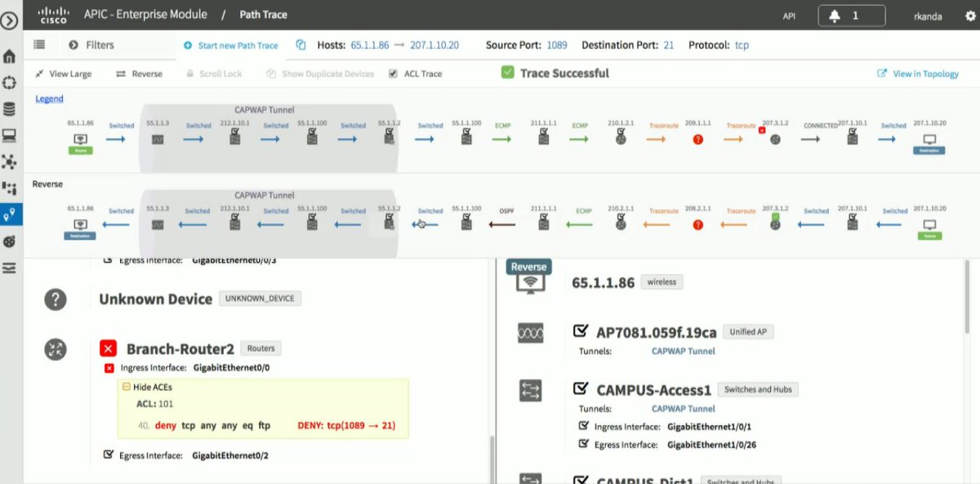Click View Large
This screenshot has height=484, width=980.
pos(64,73)
